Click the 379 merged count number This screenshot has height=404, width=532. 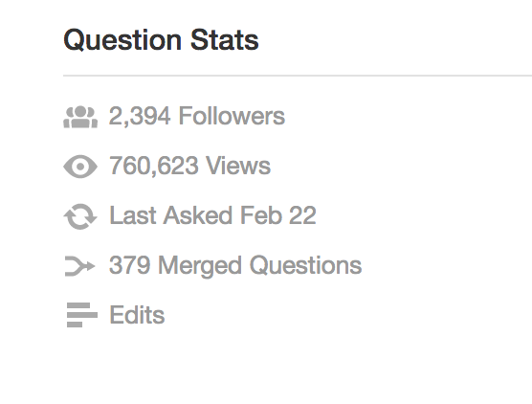[129, 265]
